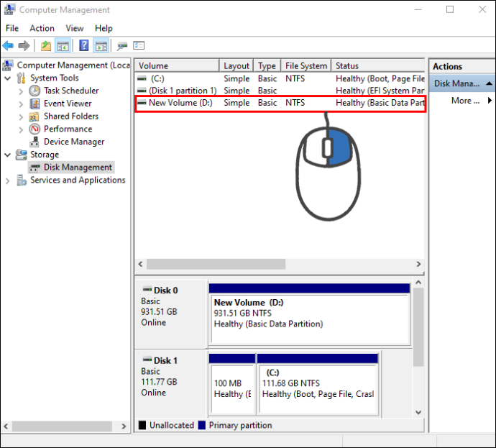Click the (C:) volume row drive icon
The width and height of the screenshot is (496, 448).
[142, 78]
